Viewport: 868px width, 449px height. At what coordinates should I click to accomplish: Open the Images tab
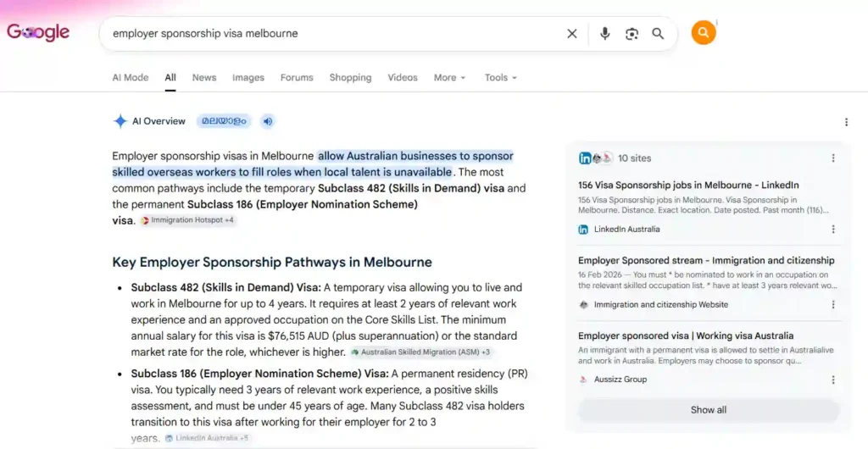point(248,77)
